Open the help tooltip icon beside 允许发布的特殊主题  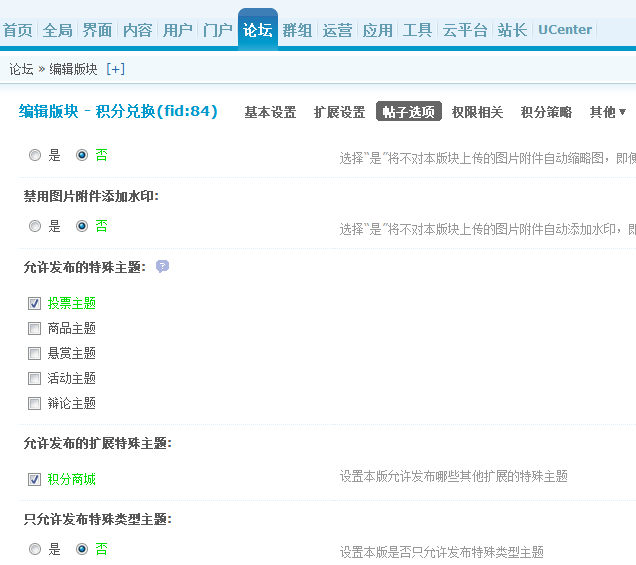point(162,266)
